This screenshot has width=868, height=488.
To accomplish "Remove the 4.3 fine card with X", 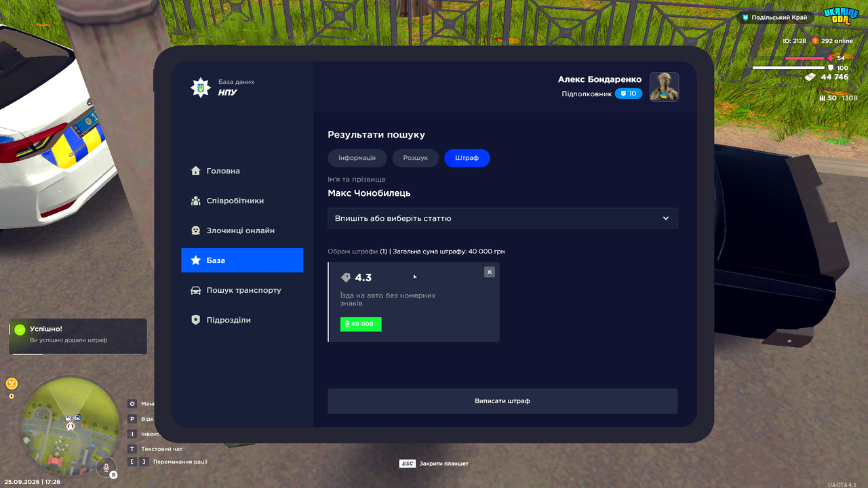I will [x=490, y=272].
